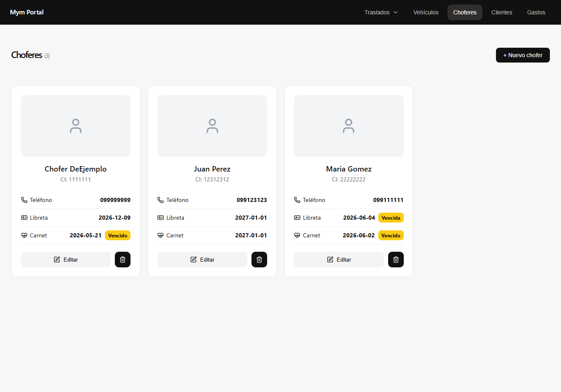Click Libreta ID card icon for Maria Gomez
The width and height of the screenshot is (561, 392).
[297, 218]
